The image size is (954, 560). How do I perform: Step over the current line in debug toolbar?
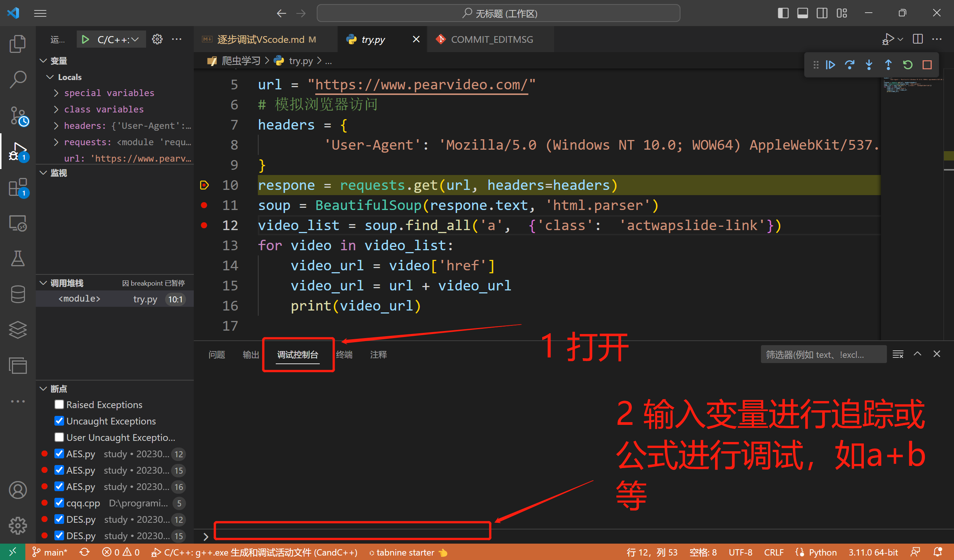click(850, 65)
